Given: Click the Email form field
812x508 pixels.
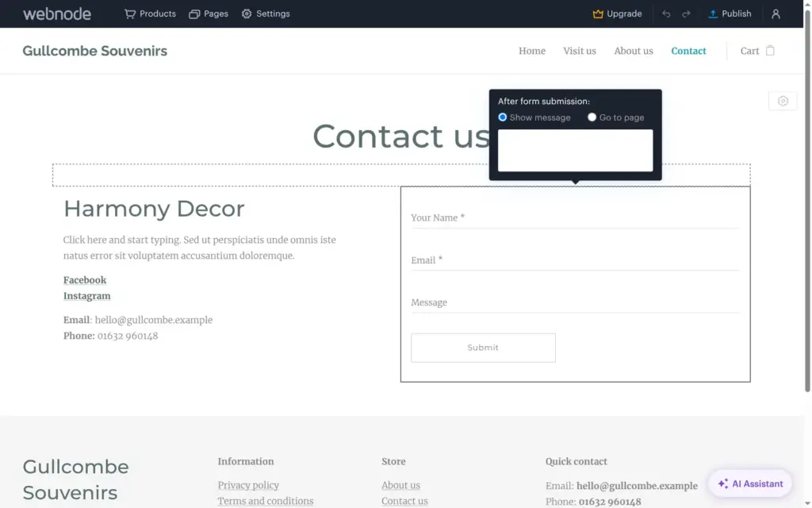Looking at the screenshot, I should 575,260.
